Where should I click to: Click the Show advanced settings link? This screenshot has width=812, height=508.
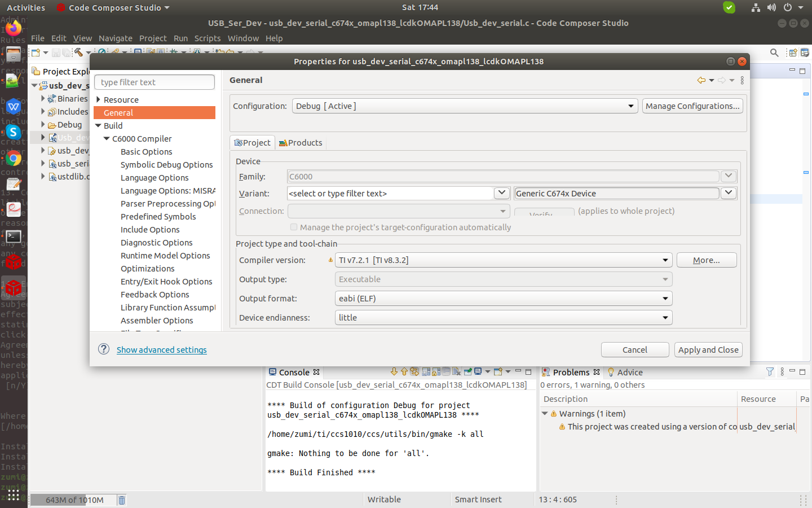[162, 350]
